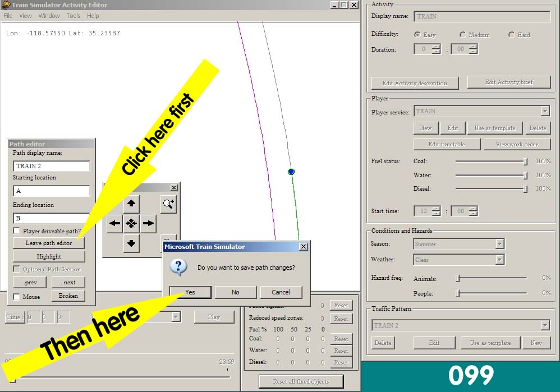Pan map right with the right arrow
The image size is (560, 392).
148,224
